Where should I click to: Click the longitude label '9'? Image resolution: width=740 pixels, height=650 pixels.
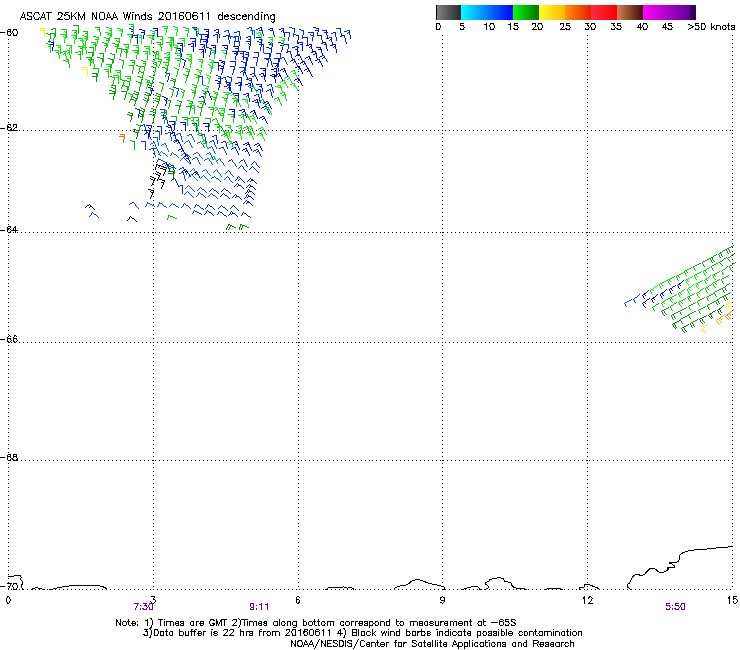click(442, 600)
